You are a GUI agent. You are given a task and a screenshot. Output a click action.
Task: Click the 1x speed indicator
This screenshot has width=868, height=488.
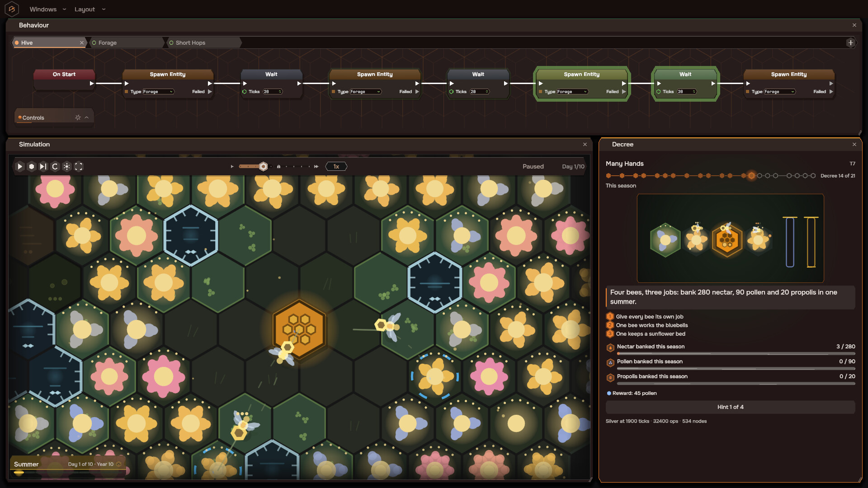coord(336,167)
